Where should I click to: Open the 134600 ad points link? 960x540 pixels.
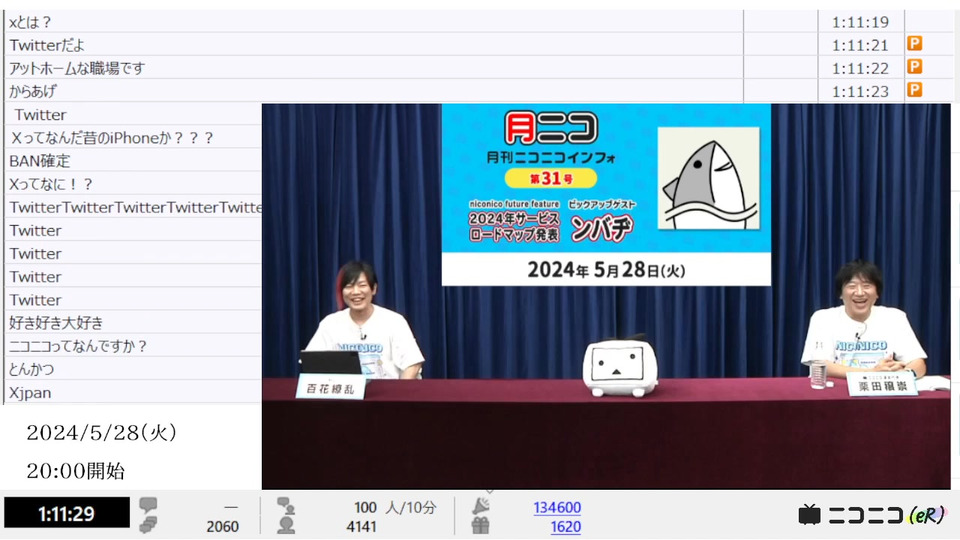coord(557,508)
